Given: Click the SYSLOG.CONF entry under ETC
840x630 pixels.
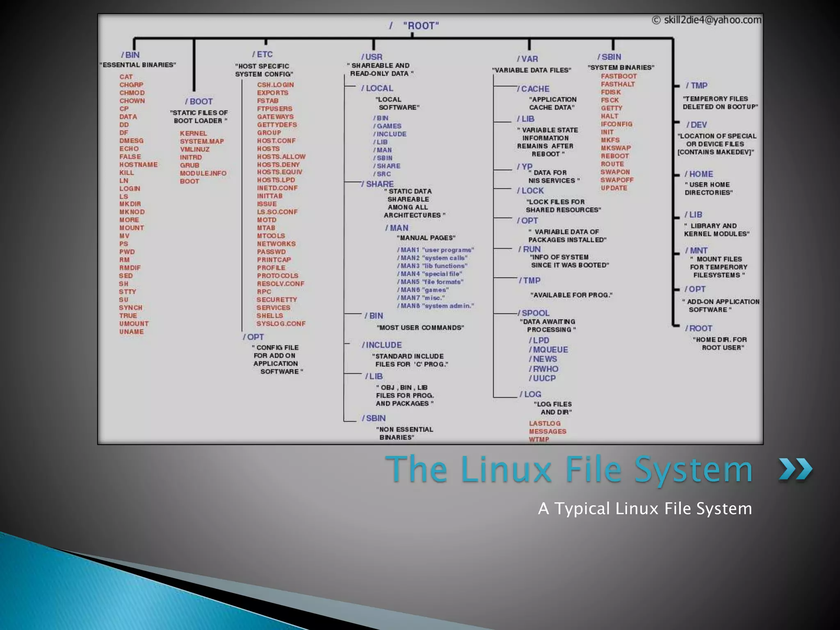Looking at the screenshot, I should click(x=281, y=324).
